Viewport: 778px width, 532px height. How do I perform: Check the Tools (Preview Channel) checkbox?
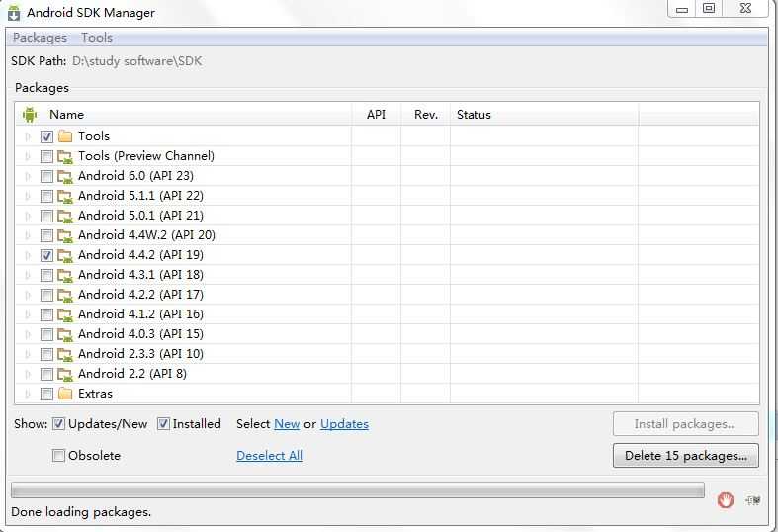46,157
